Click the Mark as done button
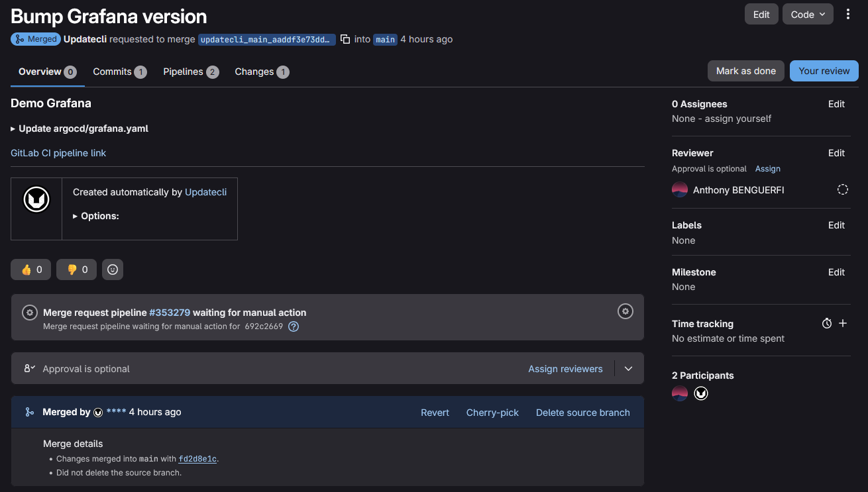 (x=745, y=71)
